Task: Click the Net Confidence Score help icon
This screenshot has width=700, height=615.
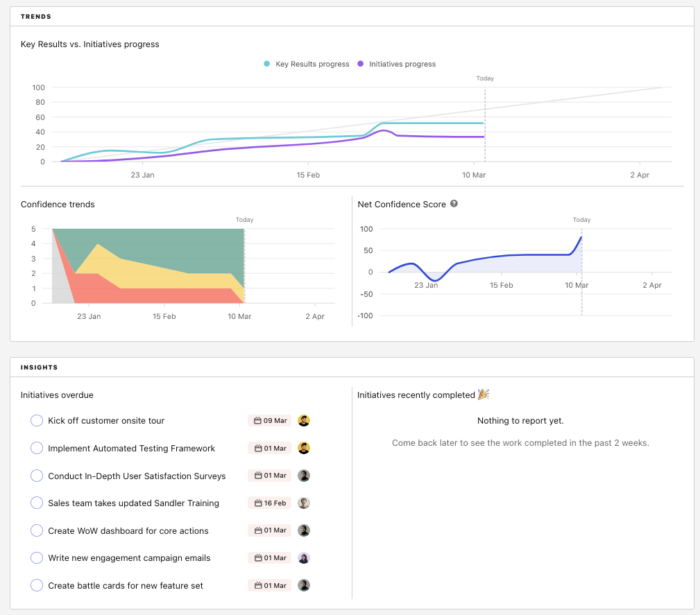Action: 454,203
